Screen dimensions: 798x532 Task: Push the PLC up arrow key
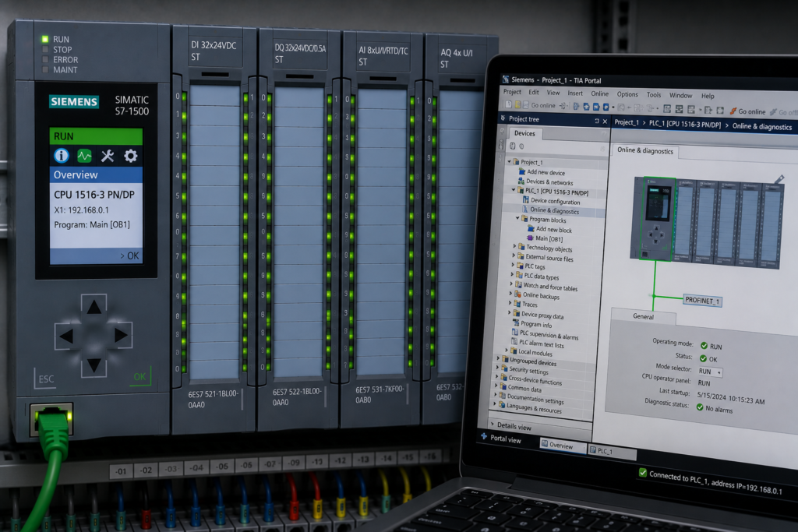point(94,307)
